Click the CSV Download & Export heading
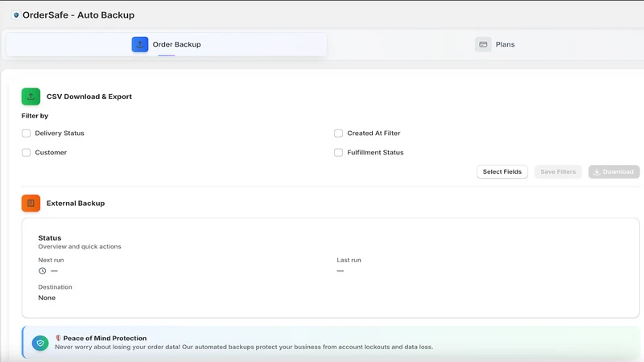The image size is (644, 362). (89, 97)
